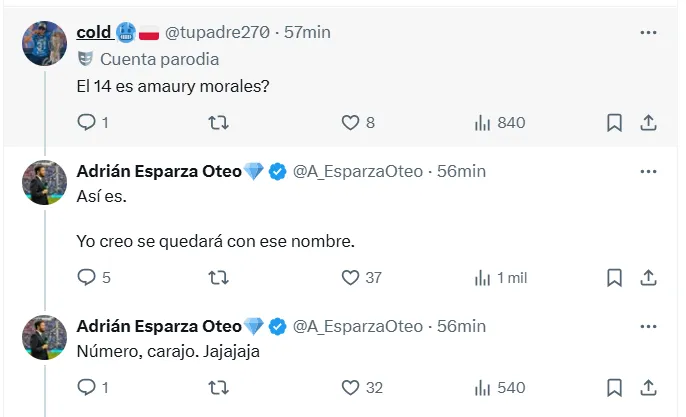This screenshot has width=686, height=417.
Task: Bookmark cold's parody account tweet
Action: 615,123
